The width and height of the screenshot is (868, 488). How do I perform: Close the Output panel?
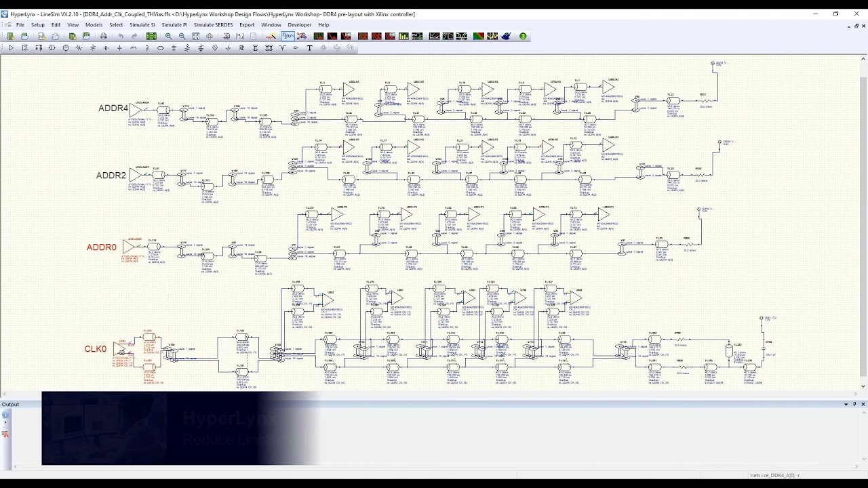[x=863, y=405]
